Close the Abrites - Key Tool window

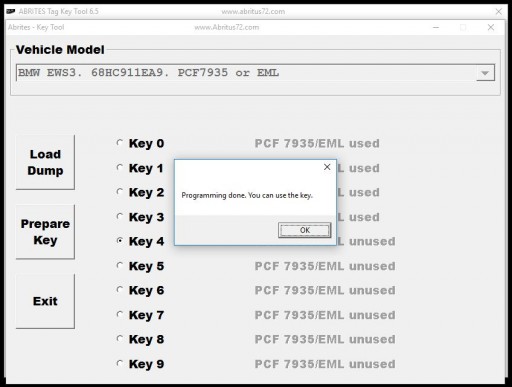point(491,27)
